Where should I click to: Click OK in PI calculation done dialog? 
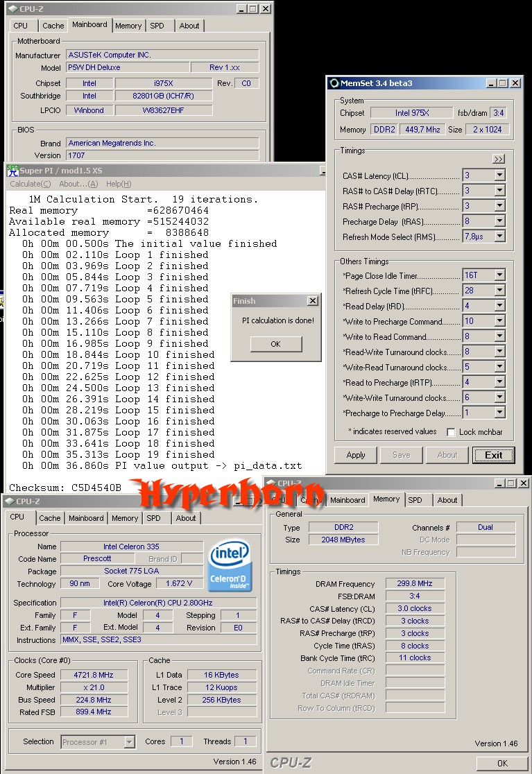276,344
